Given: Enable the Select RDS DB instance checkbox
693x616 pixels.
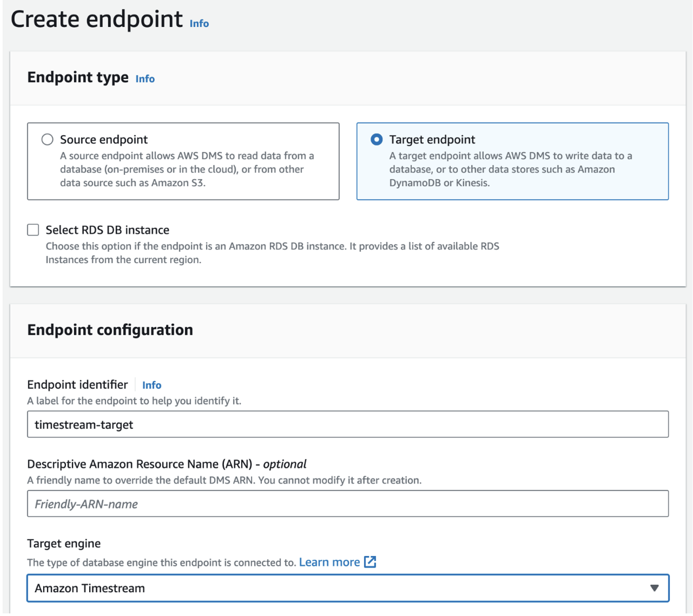Looking at the screenshot, I should (33, 230).
